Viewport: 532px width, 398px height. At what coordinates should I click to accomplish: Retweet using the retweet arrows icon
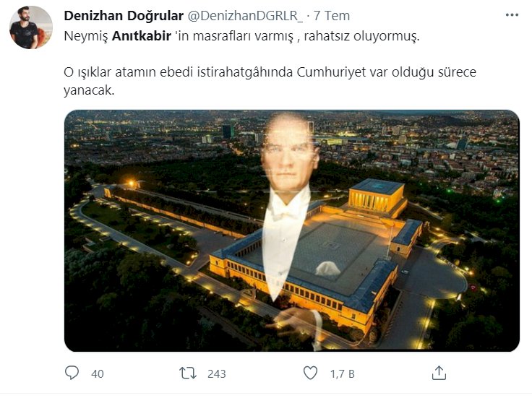pos(188,373)
